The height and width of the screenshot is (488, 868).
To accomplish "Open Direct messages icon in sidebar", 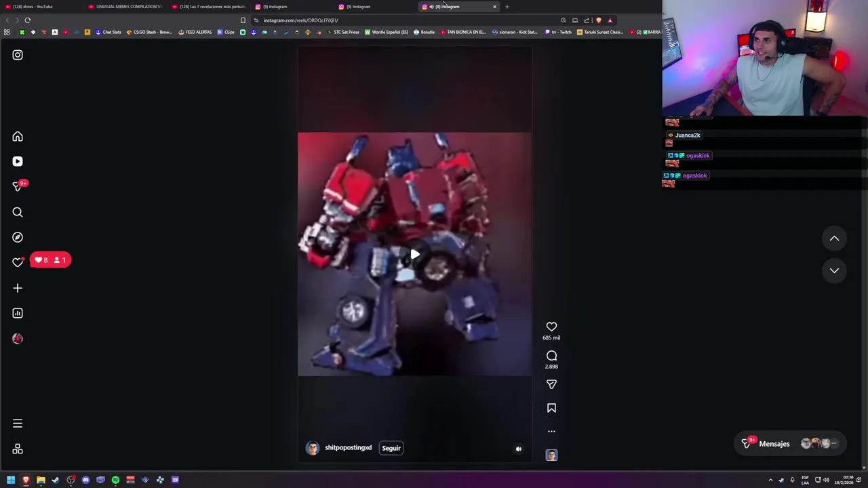I will point(18,186).
